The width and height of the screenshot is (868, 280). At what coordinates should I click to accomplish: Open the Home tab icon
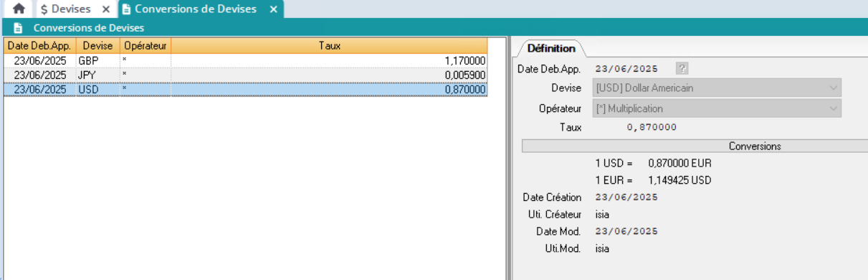tap(19, 9)
